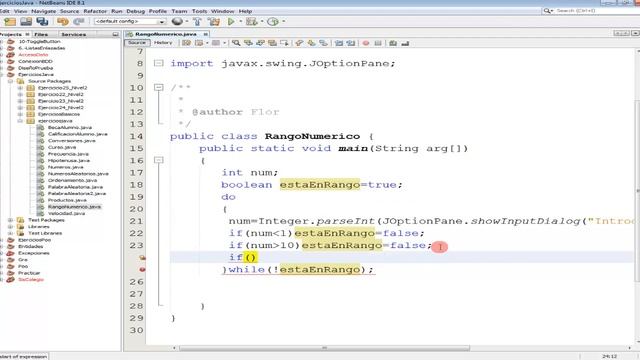The image size is (640, 360).
Task: Expand the Test Packages node
Action: click(11, 220)
